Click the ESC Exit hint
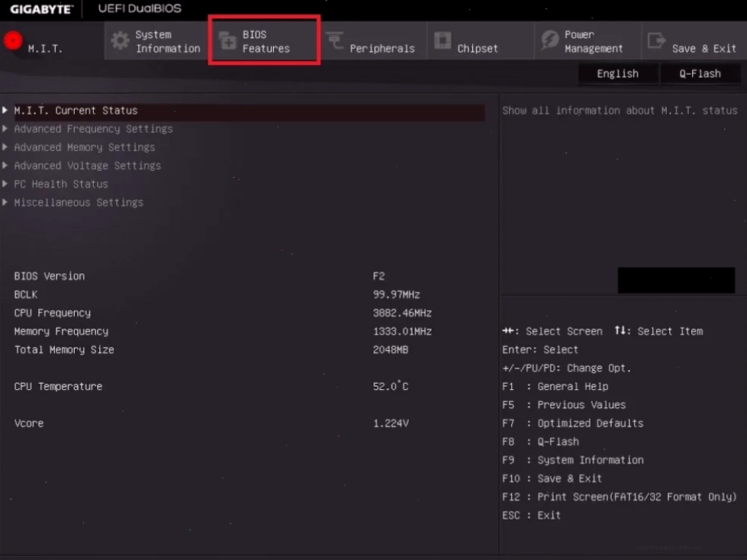The height and width of the screenshot is (560, 747). point(531,516)
